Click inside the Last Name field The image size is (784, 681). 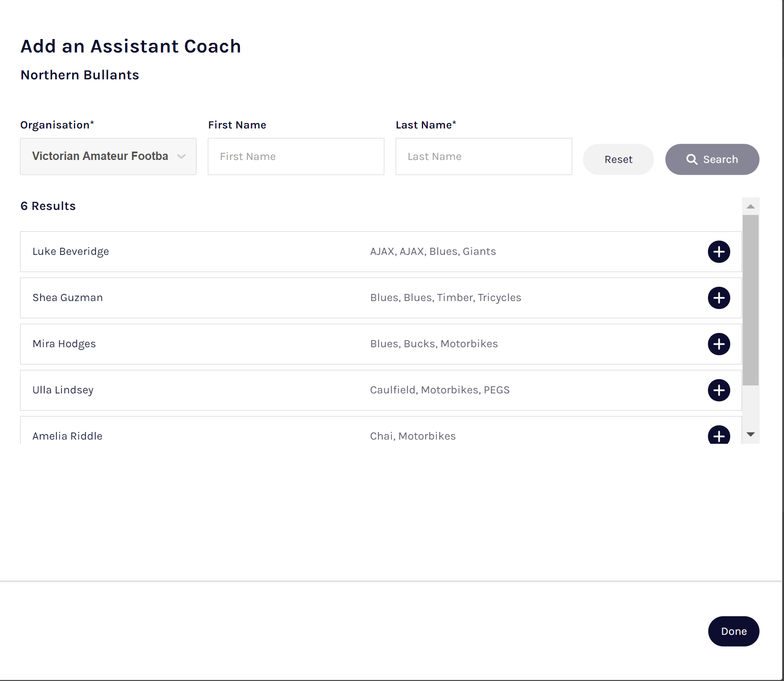click(x=483, y=156)
